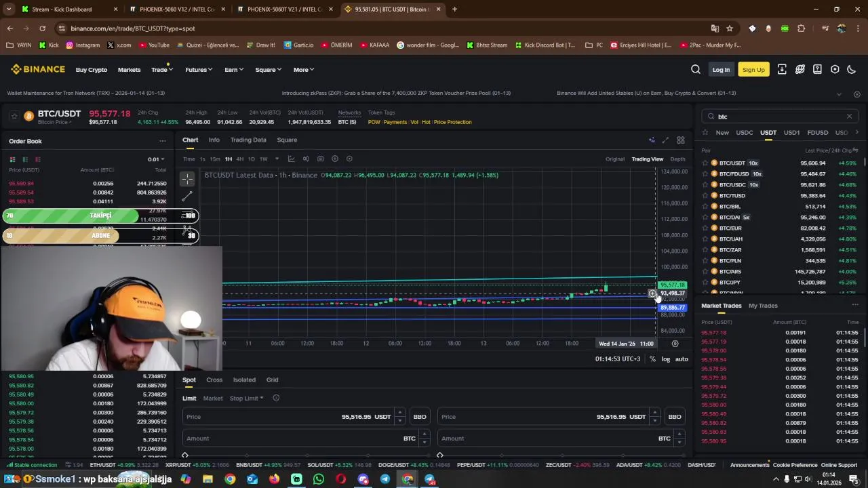The image size is (868, 488).
Task: Select the trend line drawing tool
Action: [x=187, y=197]
